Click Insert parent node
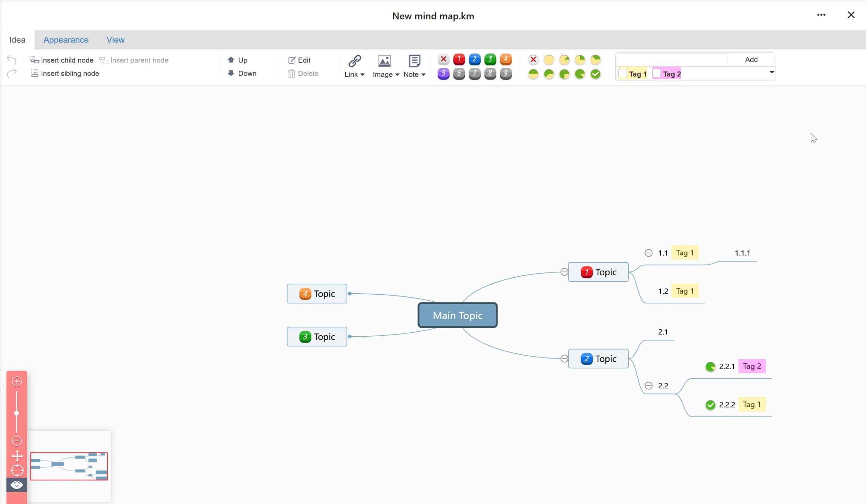Image resolution: width=866 pixels, height=504 pixels. click(134, 60)
